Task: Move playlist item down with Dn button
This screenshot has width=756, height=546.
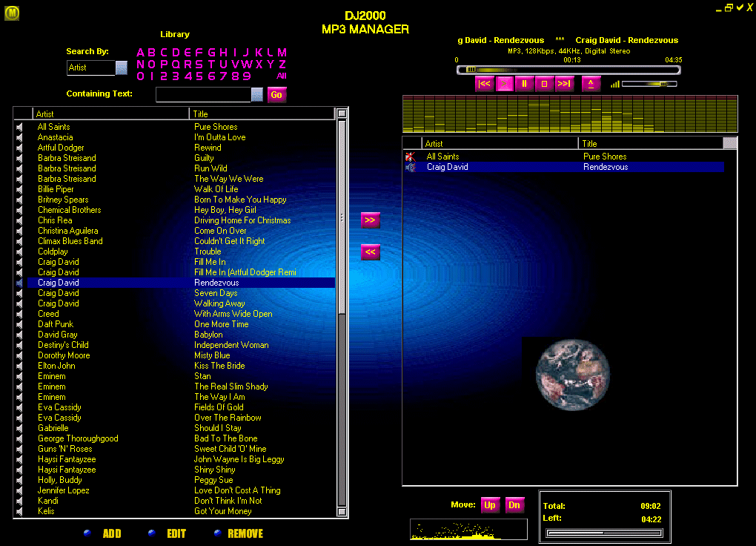Action: [514, 505]
